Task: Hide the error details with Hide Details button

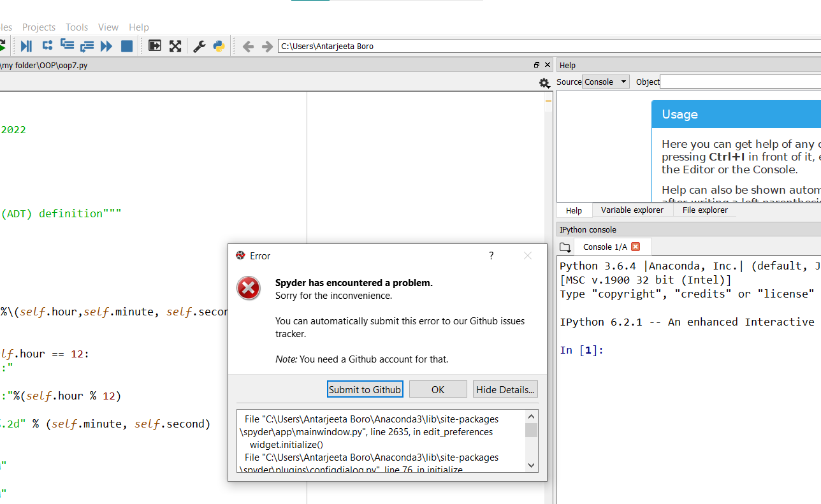Action: click(505, 389)
